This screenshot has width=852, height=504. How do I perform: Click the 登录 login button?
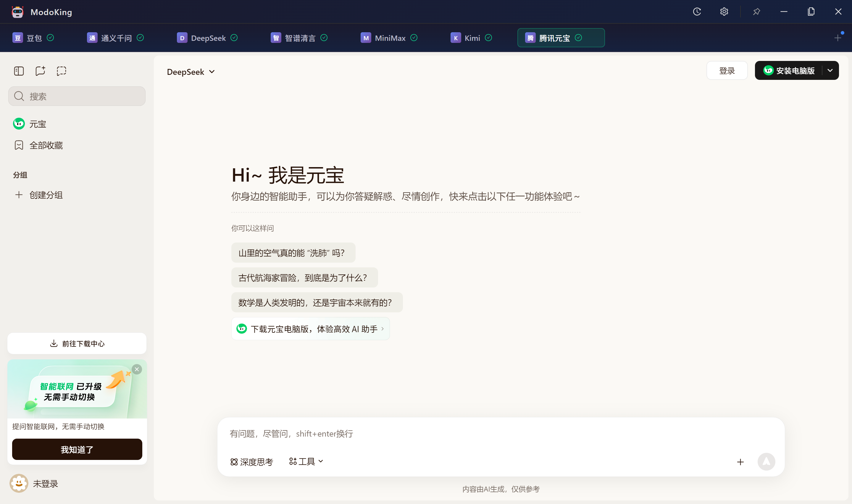[727, 70]
